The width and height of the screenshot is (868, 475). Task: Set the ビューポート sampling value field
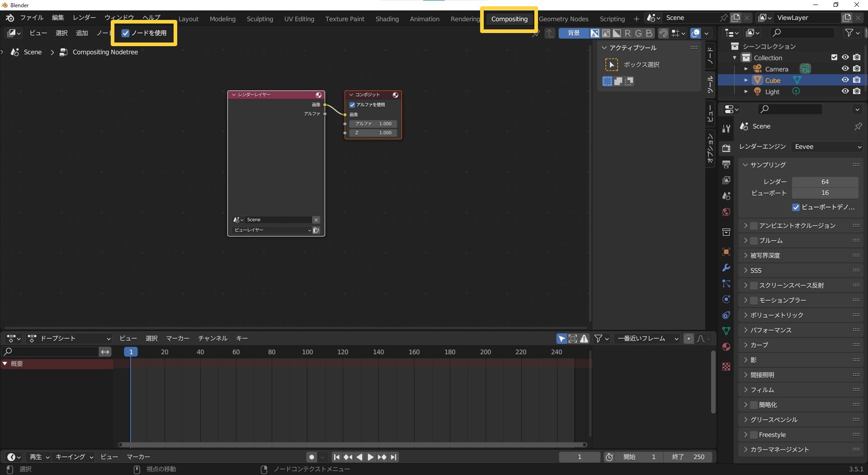pyautogui.click(x=825, y=193)
